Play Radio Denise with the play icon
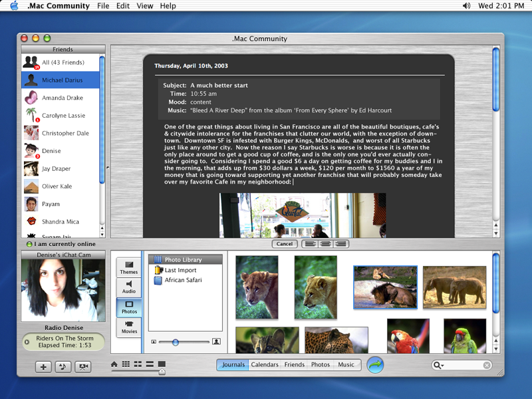This screenshot has width=532, height=399. tap(27, 342)
